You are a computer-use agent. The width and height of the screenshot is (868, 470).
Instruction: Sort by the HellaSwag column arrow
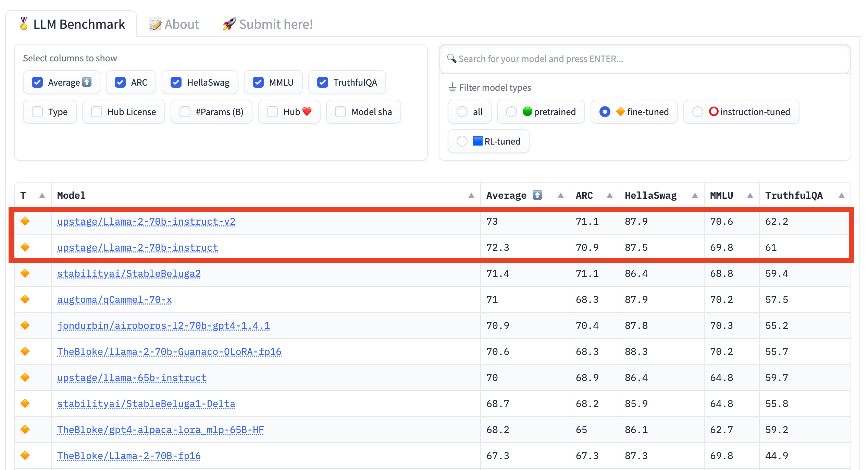click(695, 195)
